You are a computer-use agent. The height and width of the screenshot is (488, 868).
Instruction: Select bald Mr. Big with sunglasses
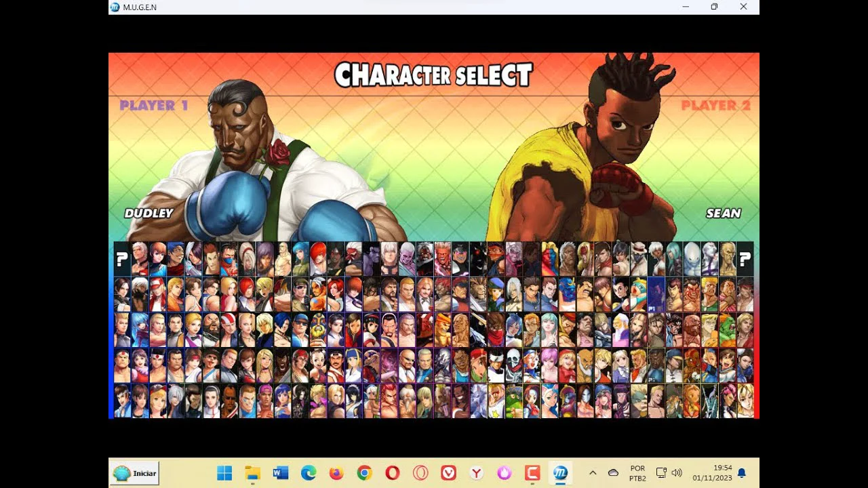click(x=408, y=366)
